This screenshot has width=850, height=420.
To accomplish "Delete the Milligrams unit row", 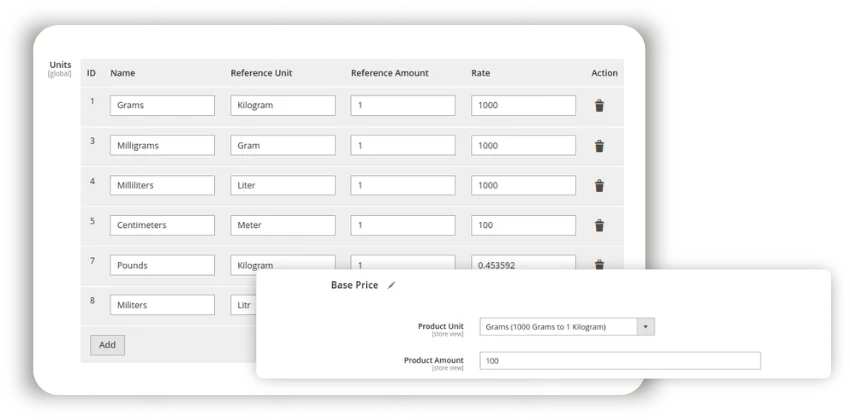I will tap(599, 146).
